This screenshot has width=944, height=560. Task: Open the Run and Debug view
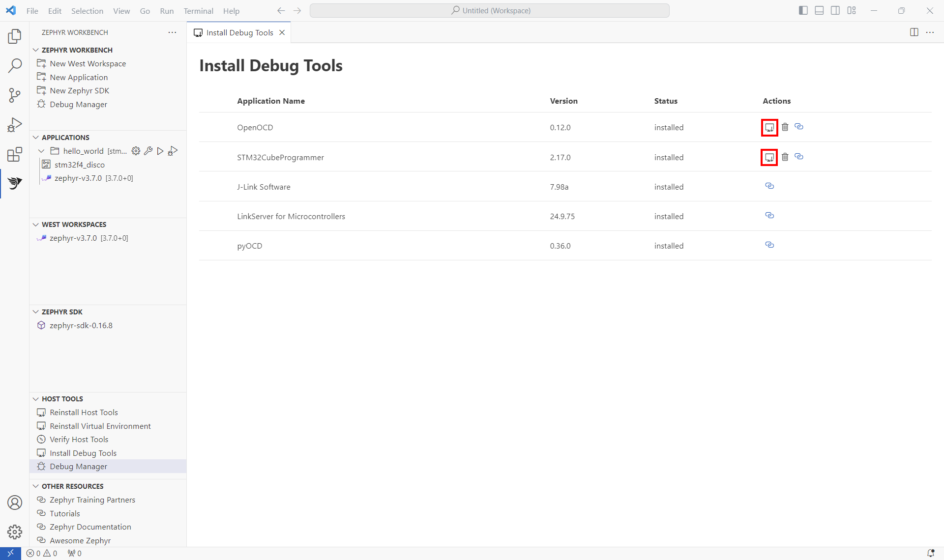tap(15, 125)
